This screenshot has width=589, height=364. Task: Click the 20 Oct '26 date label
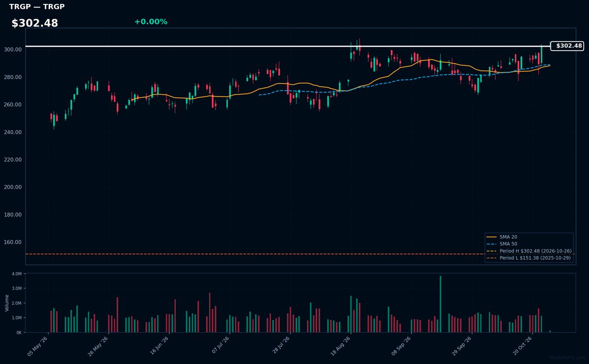click(x=522, y=346)
